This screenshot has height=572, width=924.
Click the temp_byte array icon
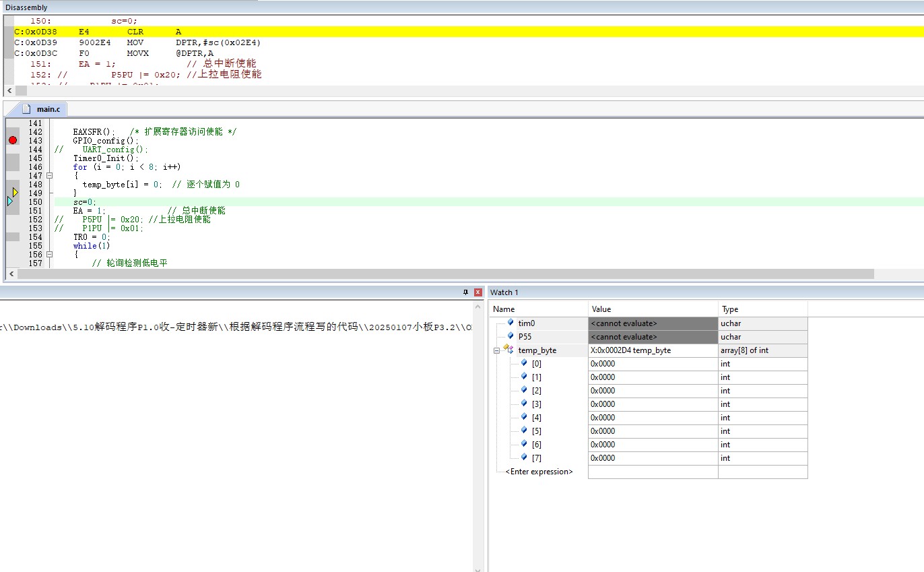coord(508,349)
